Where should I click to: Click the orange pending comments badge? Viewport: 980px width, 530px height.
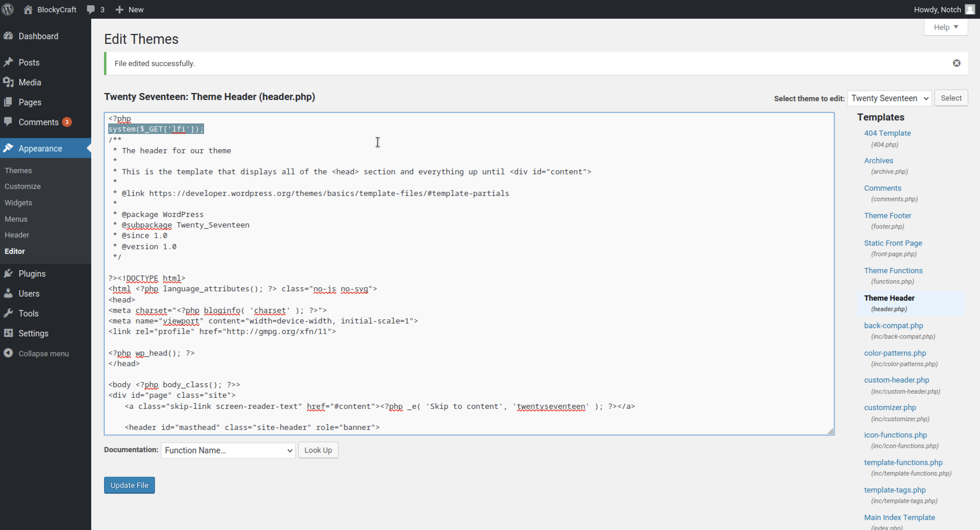(67, 122)
